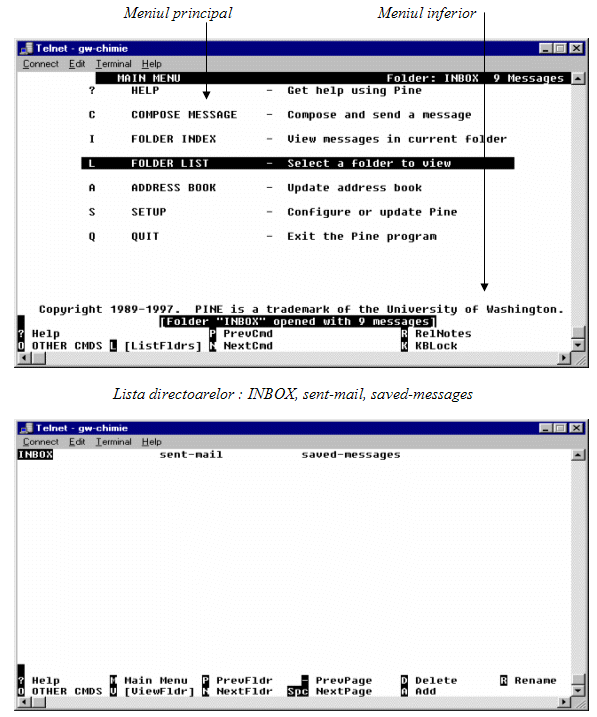The height and width of the screenshot is (717, 597).
Task: Select the saved-messages folder
Action: coord(351,455)
